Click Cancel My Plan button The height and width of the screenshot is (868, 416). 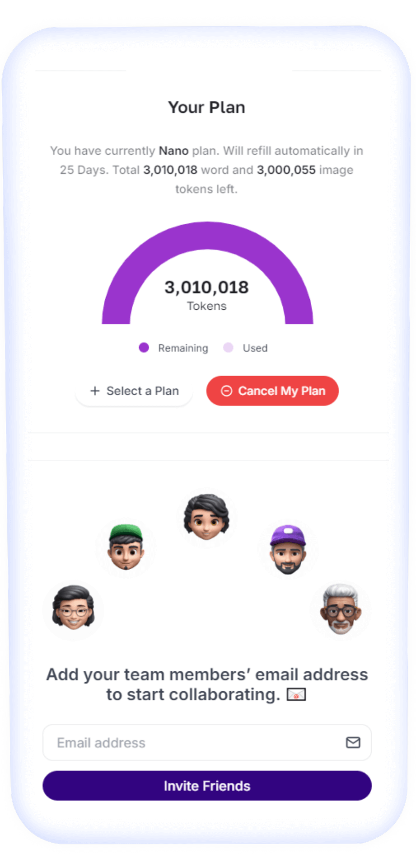(272, 391)
